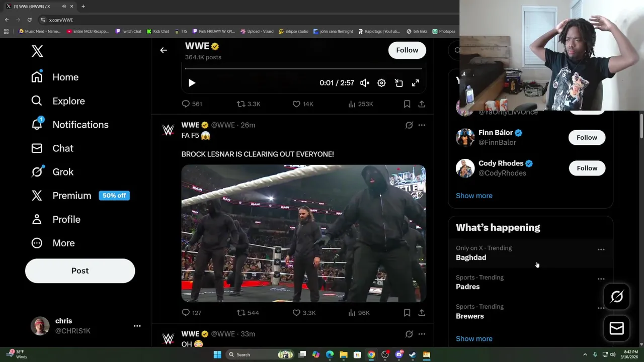This screenshot has width=644, height=362.
Task: Open more options for Padres trend
Action: (x=601, y=279)
